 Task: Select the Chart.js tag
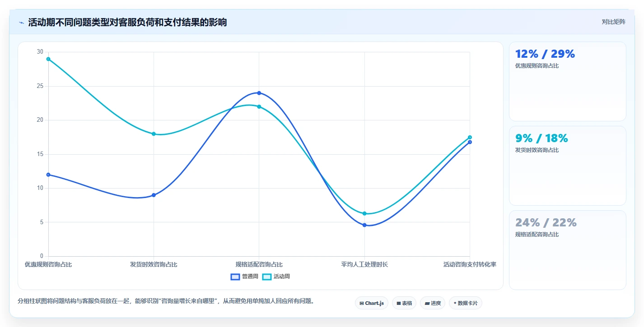(x=371, y=303)
